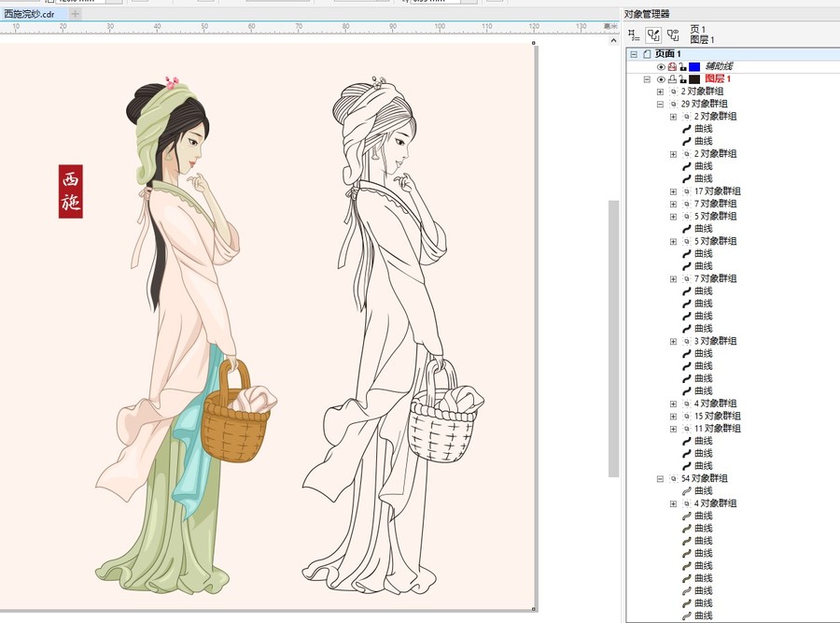The image size is (840, 623).
Task: Click blue color swatch of 辅助线 layer
Action: [694, 66]
